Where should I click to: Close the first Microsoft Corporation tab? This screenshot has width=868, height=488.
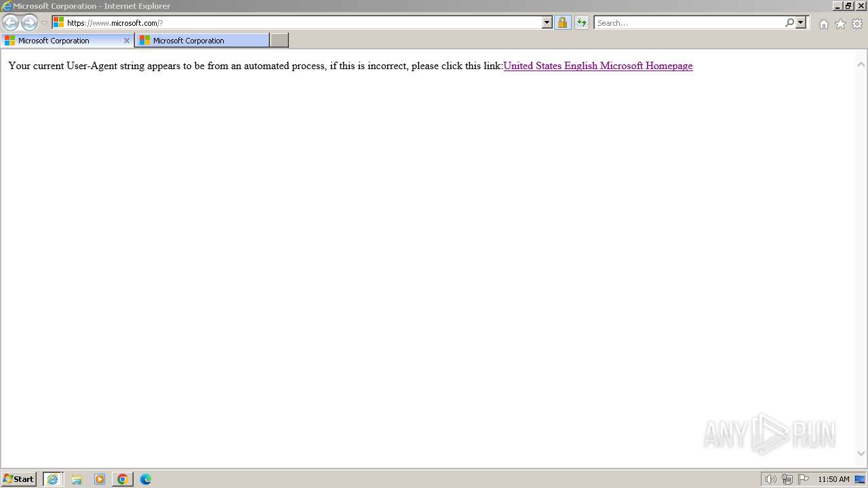(126, 41)
